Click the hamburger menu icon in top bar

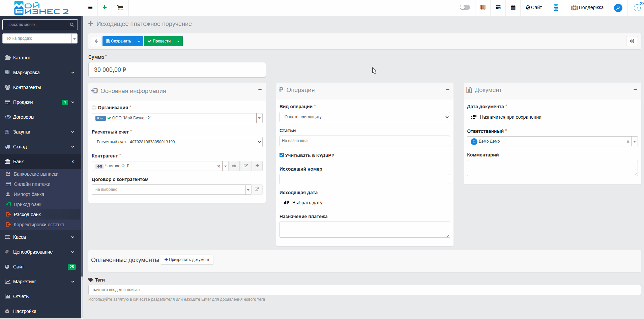[x=90, y=7]
